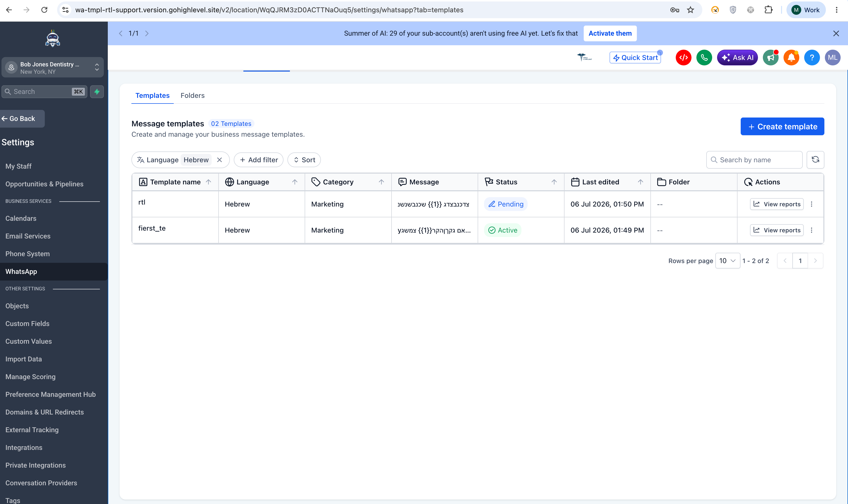848x504 pixels.
Task: Click the Create template button
Action: [782, 126]
